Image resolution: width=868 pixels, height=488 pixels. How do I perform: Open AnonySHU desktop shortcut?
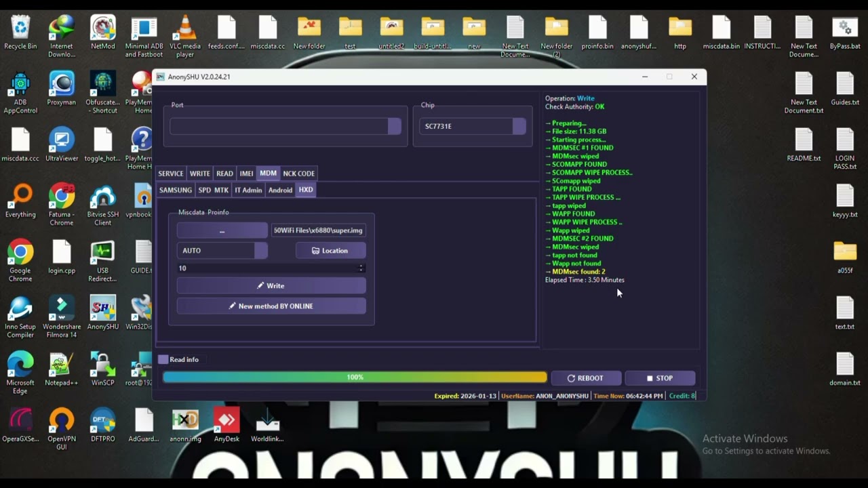coord(103,313)
